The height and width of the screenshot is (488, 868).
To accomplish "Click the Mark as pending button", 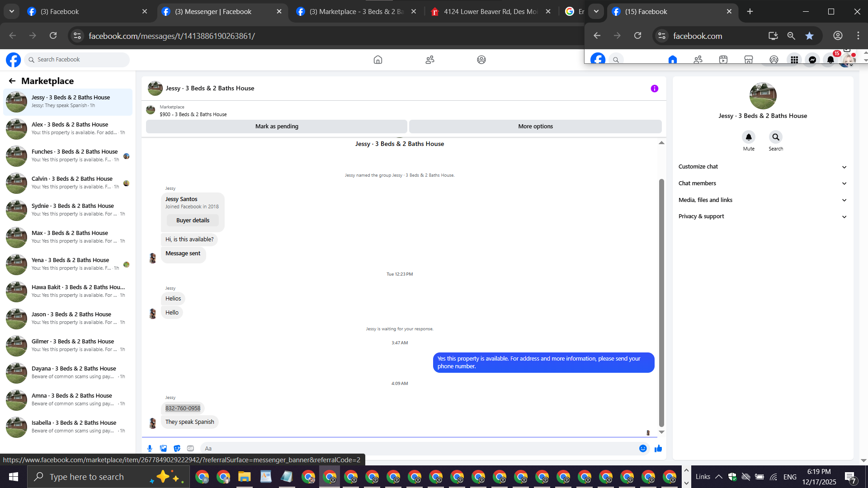I will point(276,127).
